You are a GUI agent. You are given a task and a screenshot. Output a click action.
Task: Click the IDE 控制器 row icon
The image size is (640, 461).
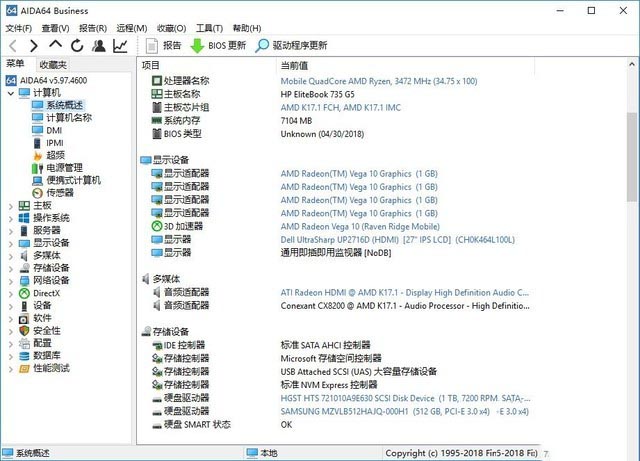click(157, 345)
